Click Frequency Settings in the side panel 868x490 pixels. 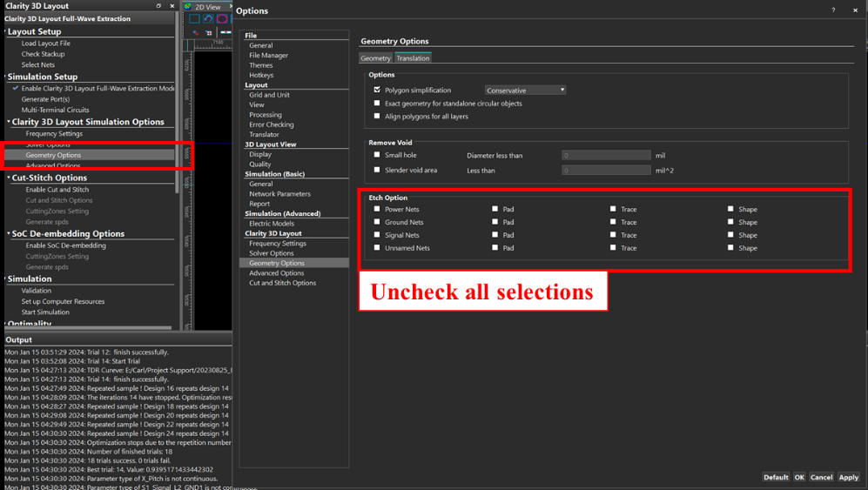54,133
